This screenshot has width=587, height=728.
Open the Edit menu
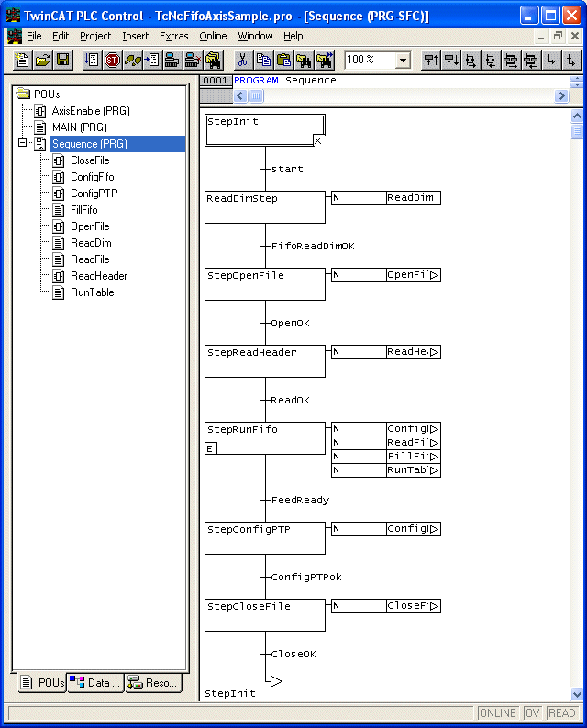click(61, 36)
